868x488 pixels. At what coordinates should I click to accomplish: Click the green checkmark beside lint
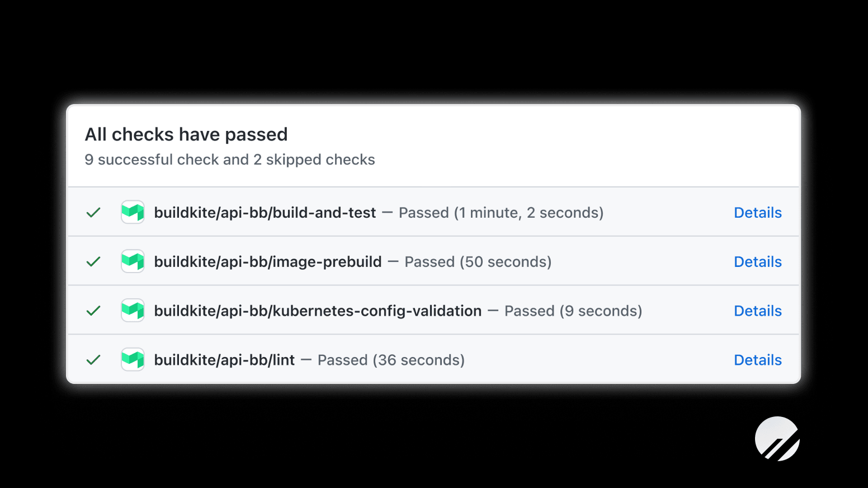(93, 359)
